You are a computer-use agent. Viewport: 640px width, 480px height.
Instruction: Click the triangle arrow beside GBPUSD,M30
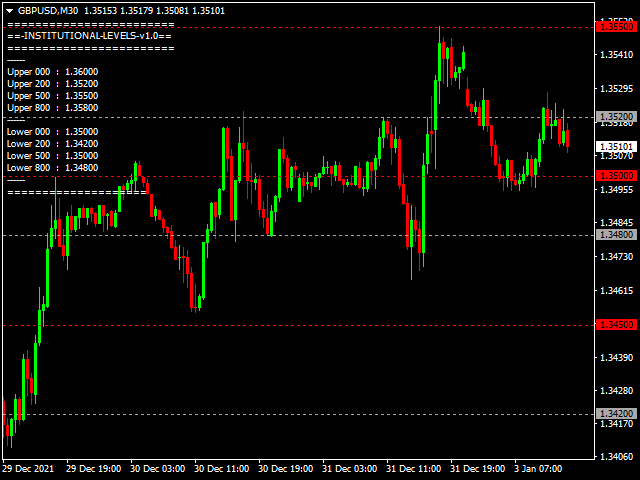tap(10, 11)
